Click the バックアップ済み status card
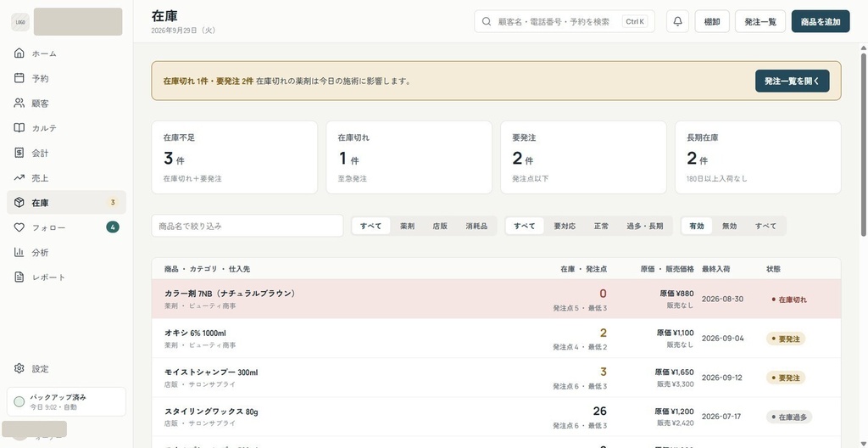This screenshot has height=448, width=868. (66, 401)
